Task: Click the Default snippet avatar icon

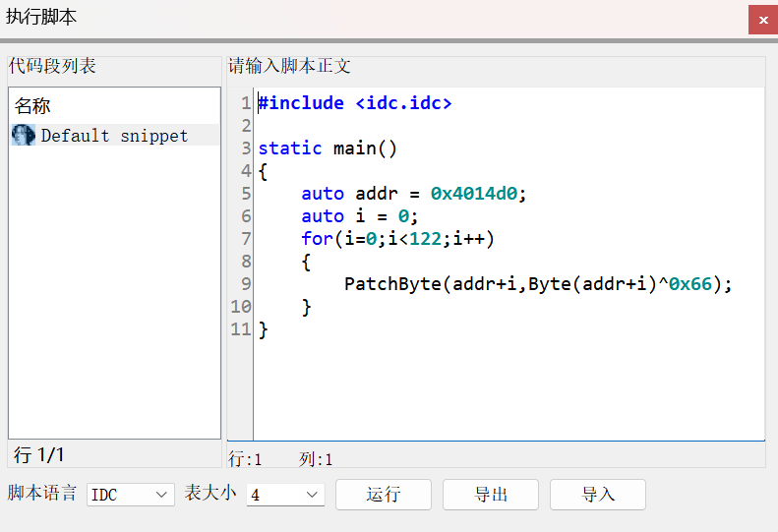Action: pos(23,135)
